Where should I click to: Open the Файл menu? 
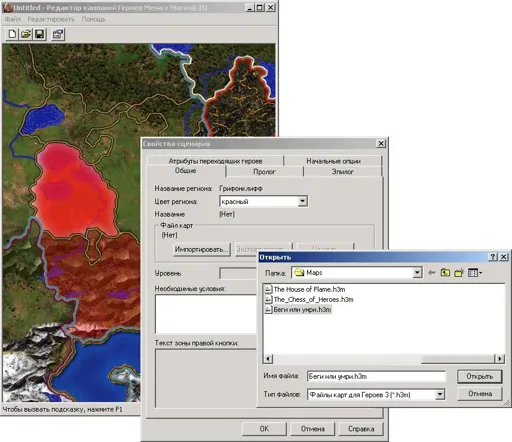tap(13, 19)
